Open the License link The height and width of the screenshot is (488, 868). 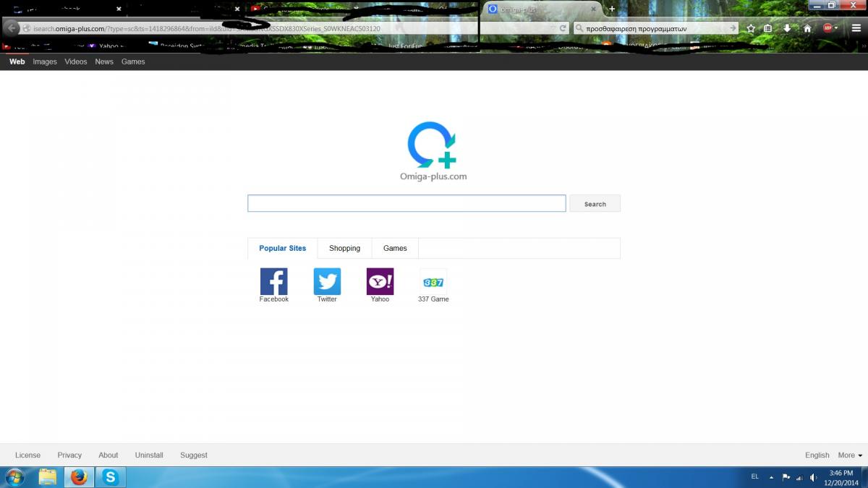[x=27, y=455]
